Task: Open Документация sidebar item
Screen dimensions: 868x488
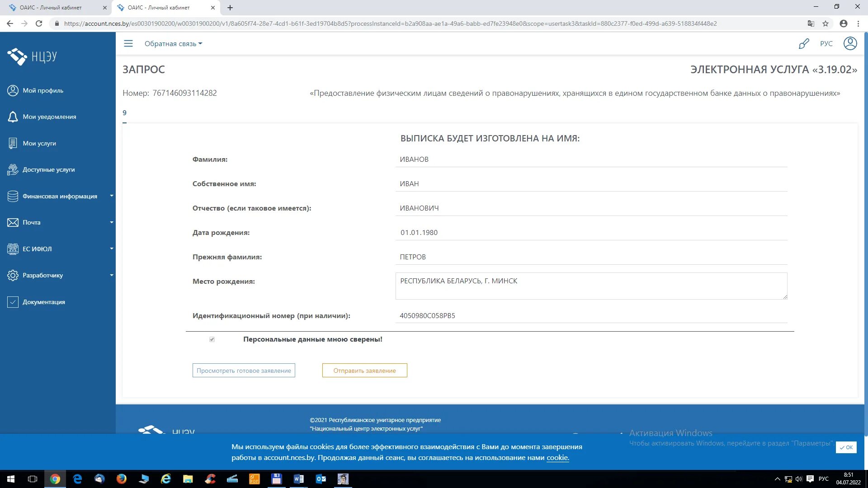Action: [x=43, y=302]
